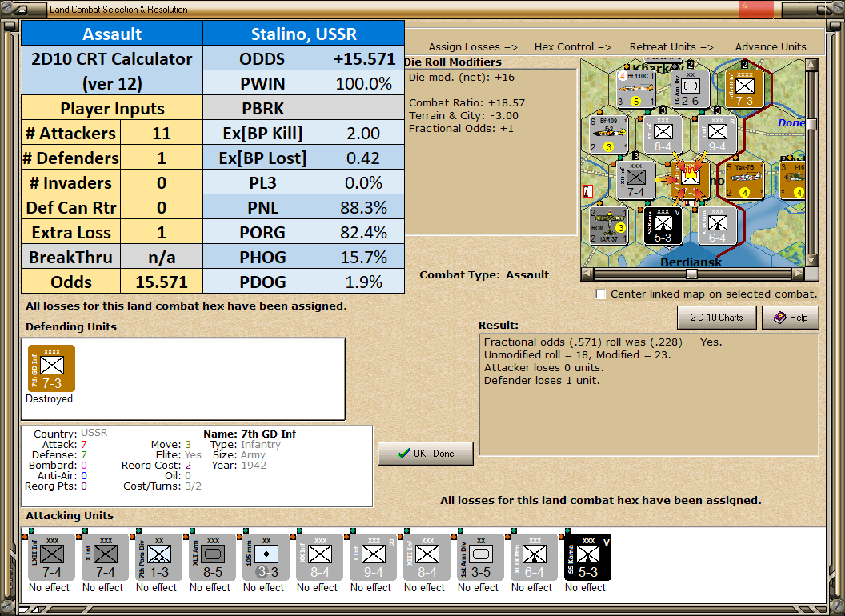Click Bf 109 air counter on map
This screenshot has width=845, height=616.
[x=609, y=134]
